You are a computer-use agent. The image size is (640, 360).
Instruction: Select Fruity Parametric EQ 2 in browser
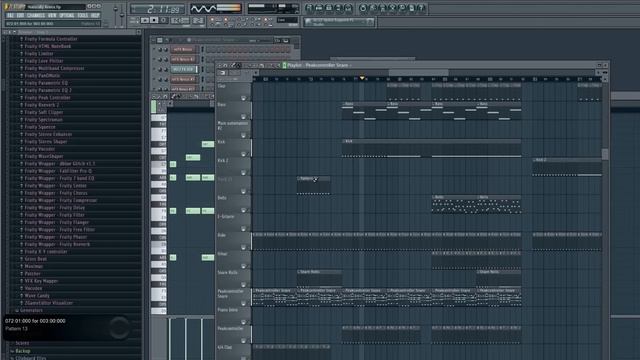[48, 90]
